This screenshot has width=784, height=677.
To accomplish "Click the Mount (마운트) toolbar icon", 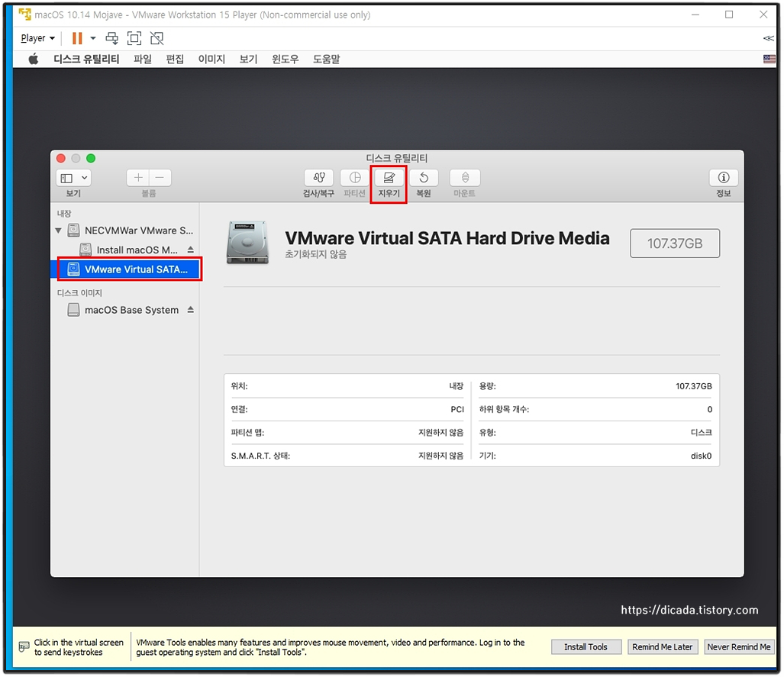I will [x=465, y=178].
